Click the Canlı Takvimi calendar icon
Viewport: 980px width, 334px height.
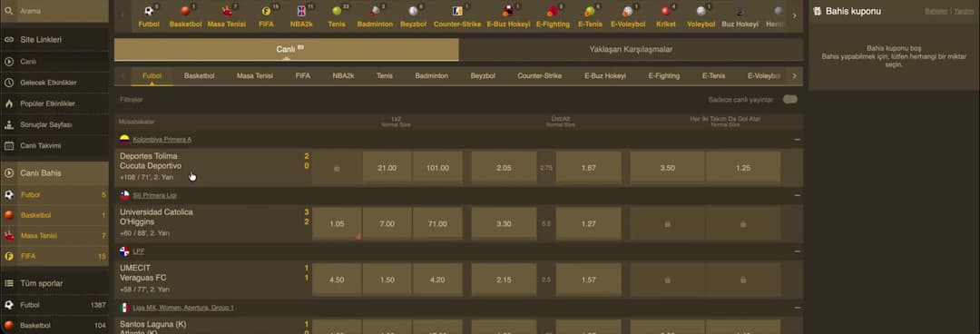[x=9, y=146]
